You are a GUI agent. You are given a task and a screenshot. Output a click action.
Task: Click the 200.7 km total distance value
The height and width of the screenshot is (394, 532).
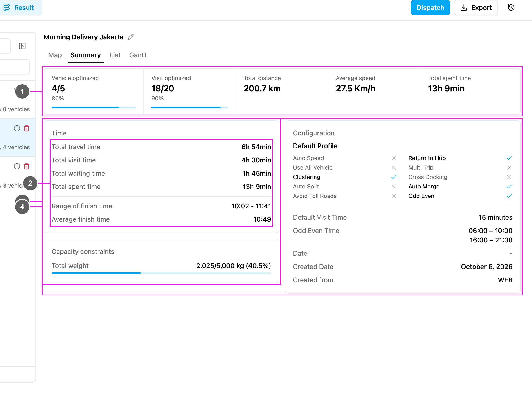coord(262,89)
